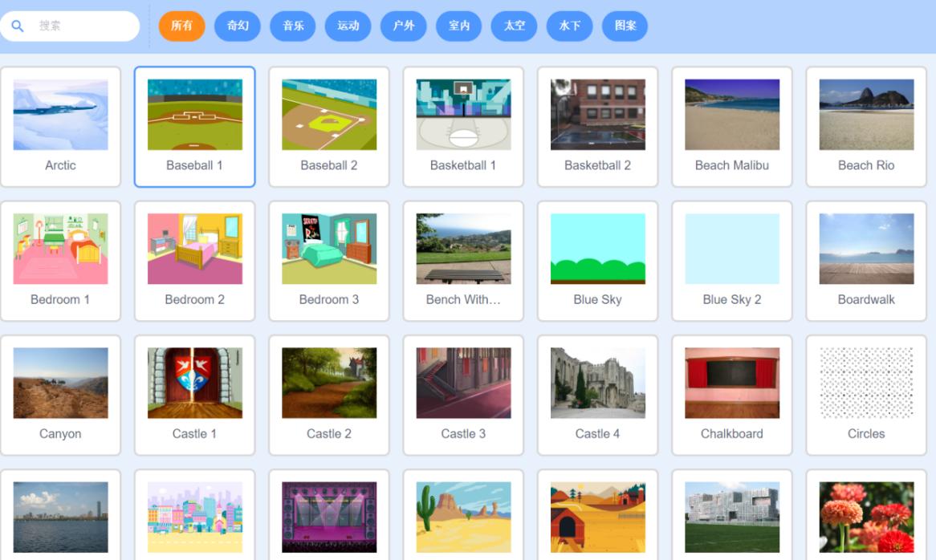Pick the Blue Sky backdrop
This screenshot has width=936, height=560.
(x=597, y=261)
